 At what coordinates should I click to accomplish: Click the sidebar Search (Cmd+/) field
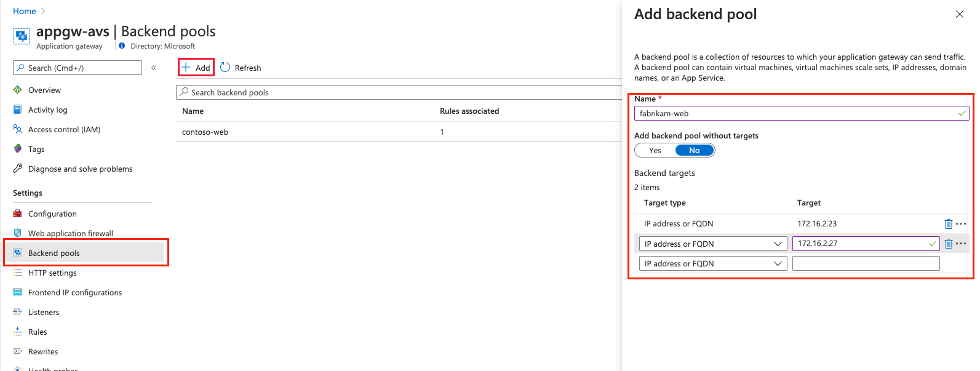tap(78, 68)
